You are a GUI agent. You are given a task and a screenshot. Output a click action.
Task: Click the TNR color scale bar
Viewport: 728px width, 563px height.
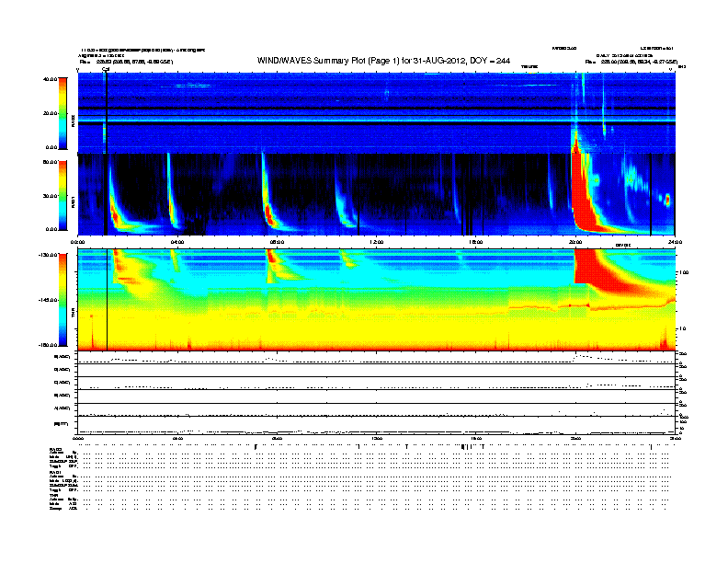[63, 300]
